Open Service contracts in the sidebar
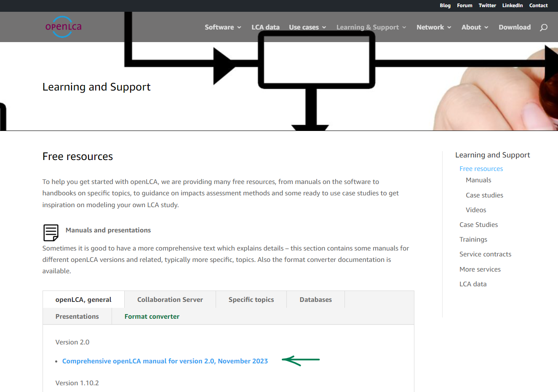The image size is (558, 392). [485, 254]
